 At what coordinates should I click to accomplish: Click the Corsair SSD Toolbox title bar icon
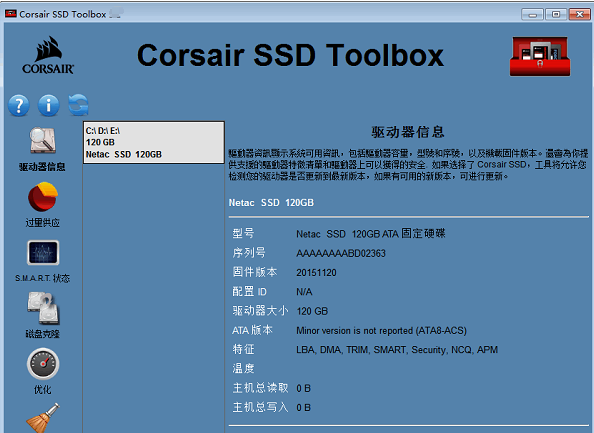tap(11, 14)
